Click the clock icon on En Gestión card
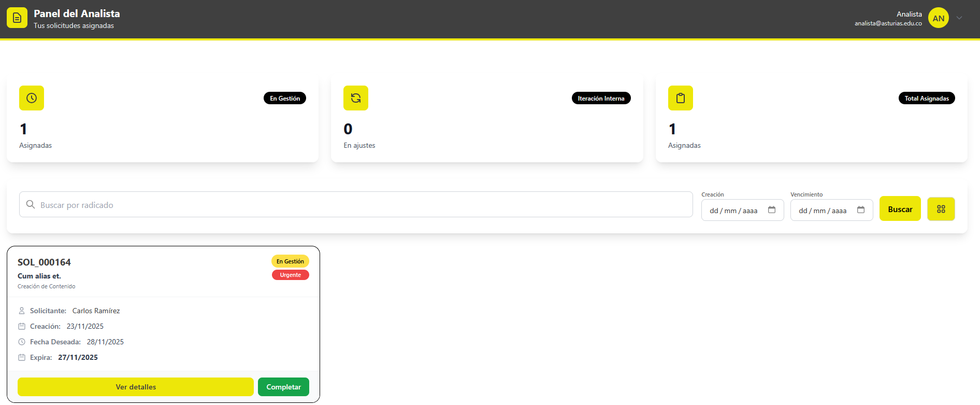 click(32, 98)
